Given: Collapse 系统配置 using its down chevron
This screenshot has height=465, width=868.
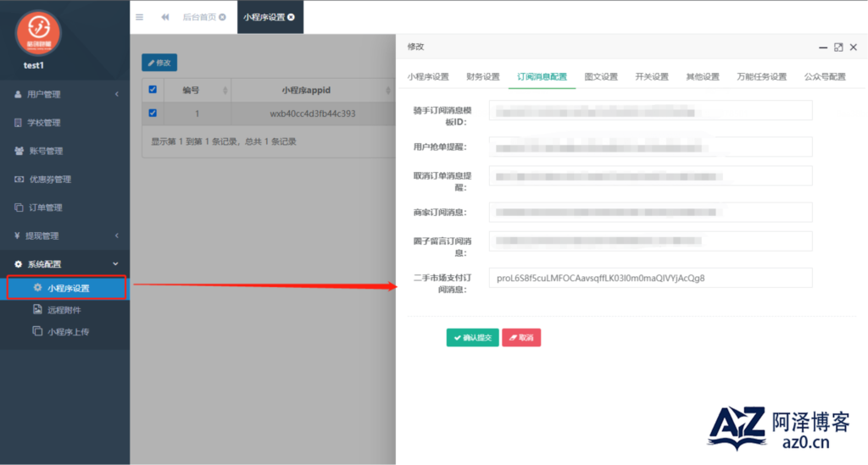Looking at the screenshot, I should point(115,264).
